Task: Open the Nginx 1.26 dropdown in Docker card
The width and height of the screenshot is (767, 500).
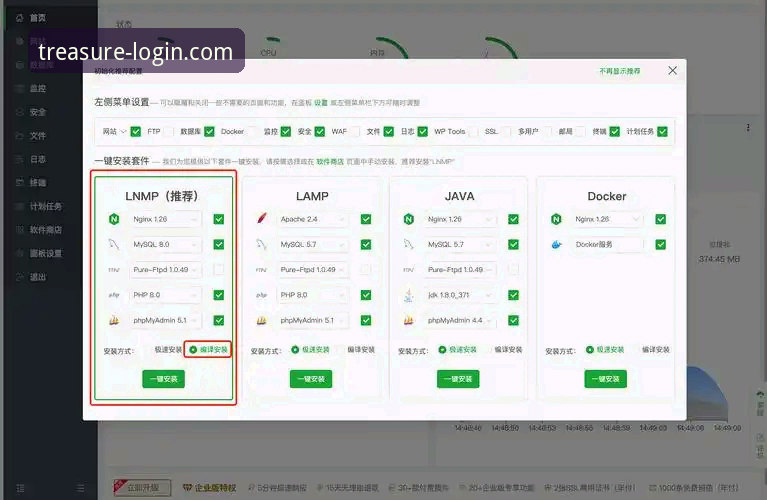Action: click(x=607, y=219)
